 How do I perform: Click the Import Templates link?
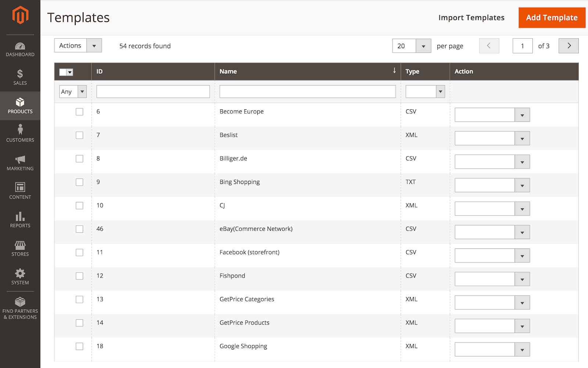click(472, 18)
